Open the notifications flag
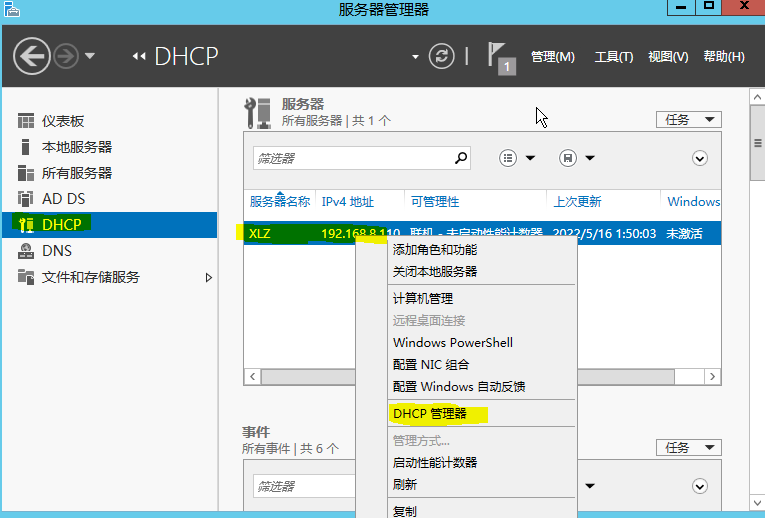 502,59
